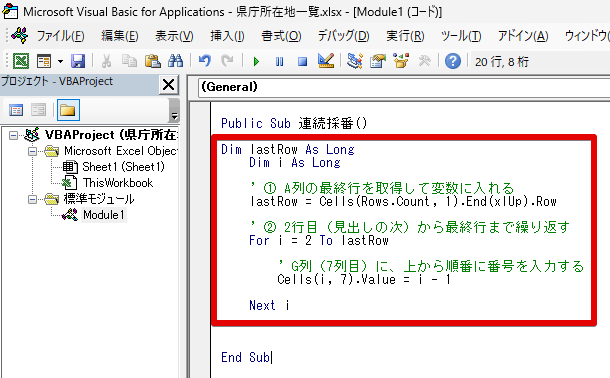Click the Next i line
610x378 pixels.
pyautogui.click(x=269, y=305)
